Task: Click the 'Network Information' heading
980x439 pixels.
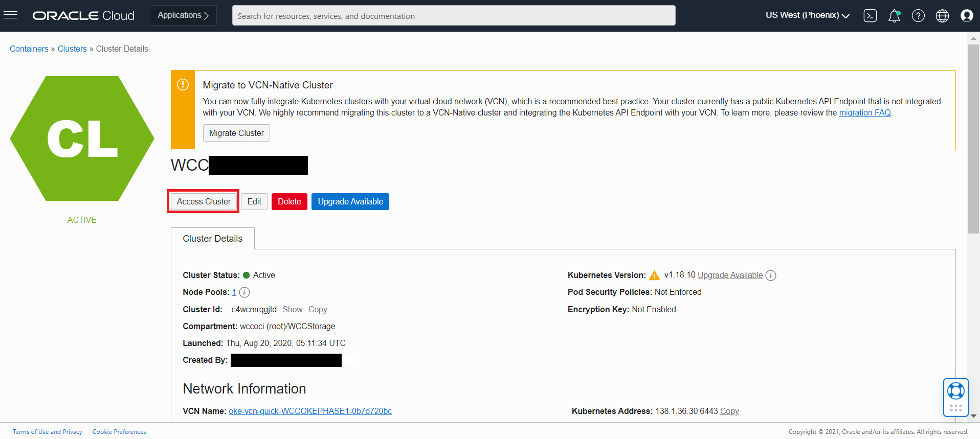Action: coord(244,389)
